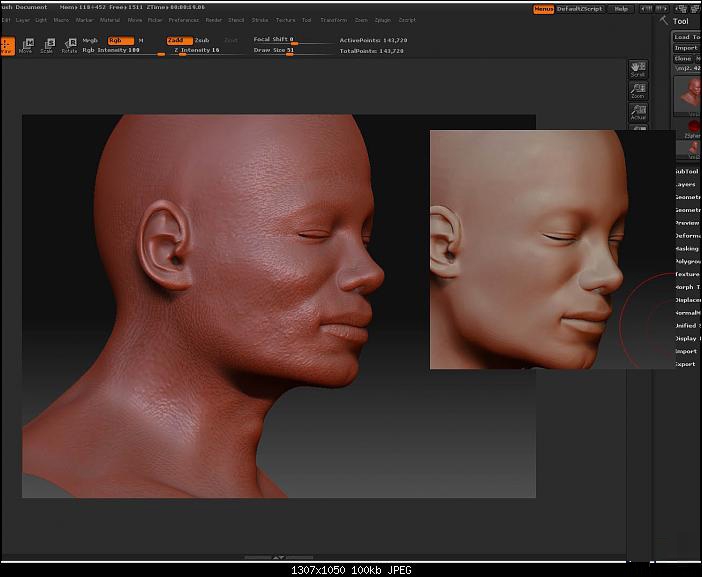
Task: Open the Document menu
Action: coord(31,7)
